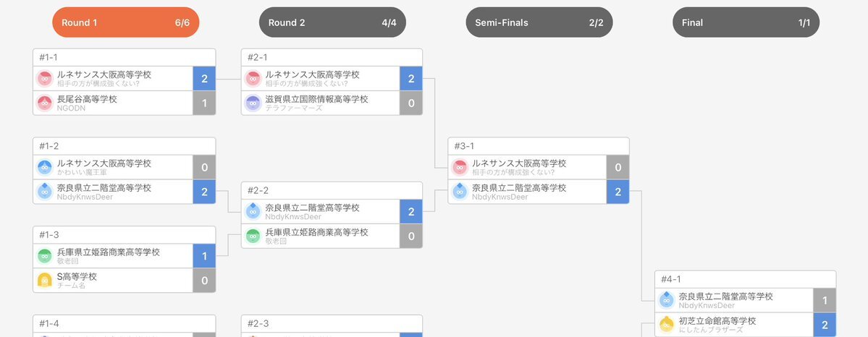This screenshot has width=868, height=337.
Task: Open the Semi-Finals round tab
Action: (x=539, y=22)
